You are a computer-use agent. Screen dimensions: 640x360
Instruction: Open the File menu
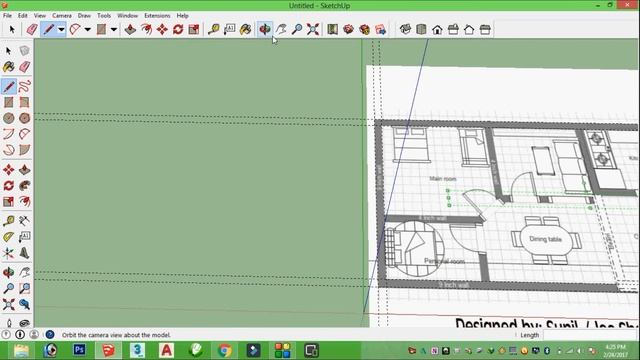pos(7,16)
